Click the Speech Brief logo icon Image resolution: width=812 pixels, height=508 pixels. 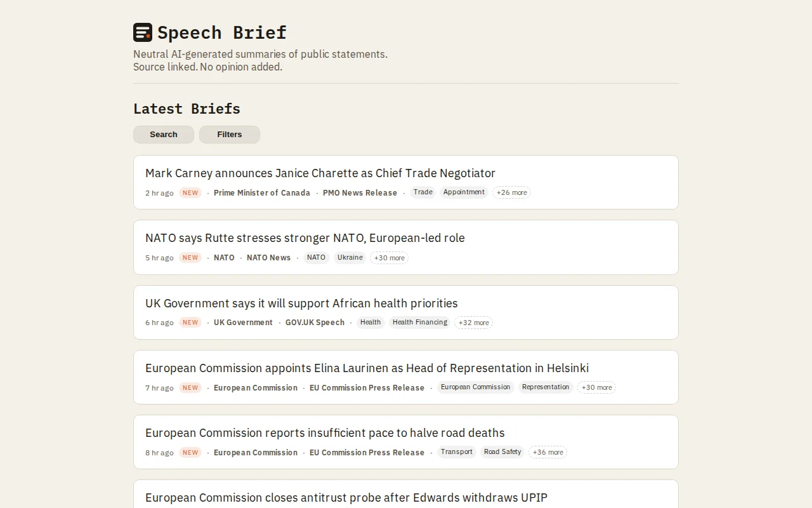(x=143, y=32)
